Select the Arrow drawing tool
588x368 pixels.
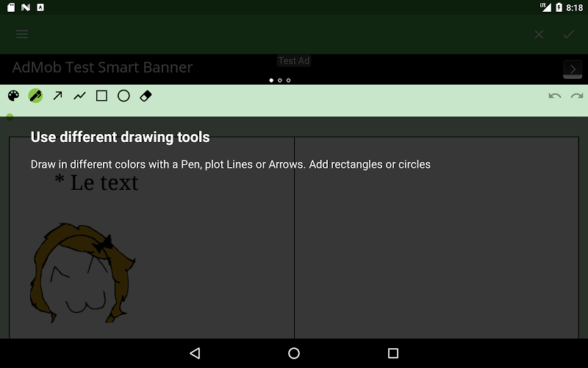[x=57, y=96]
